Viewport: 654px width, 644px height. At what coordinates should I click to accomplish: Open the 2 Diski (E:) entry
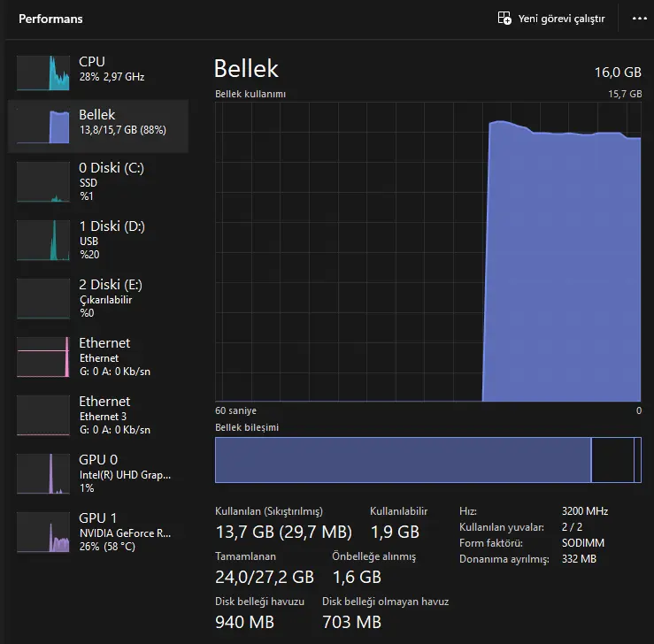98,298
